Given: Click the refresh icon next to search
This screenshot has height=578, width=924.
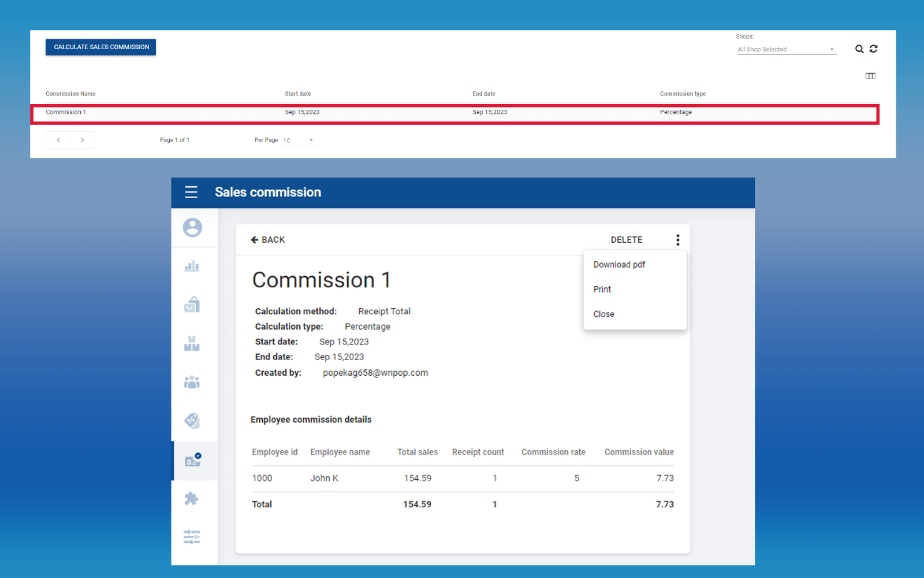Looking at the screenshot, I should [x=874, y=49].
